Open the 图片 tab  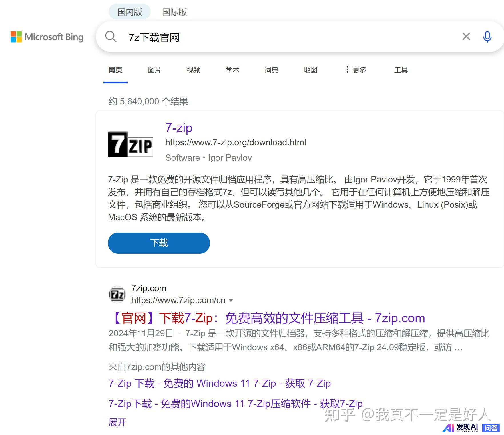coord(154,70)
